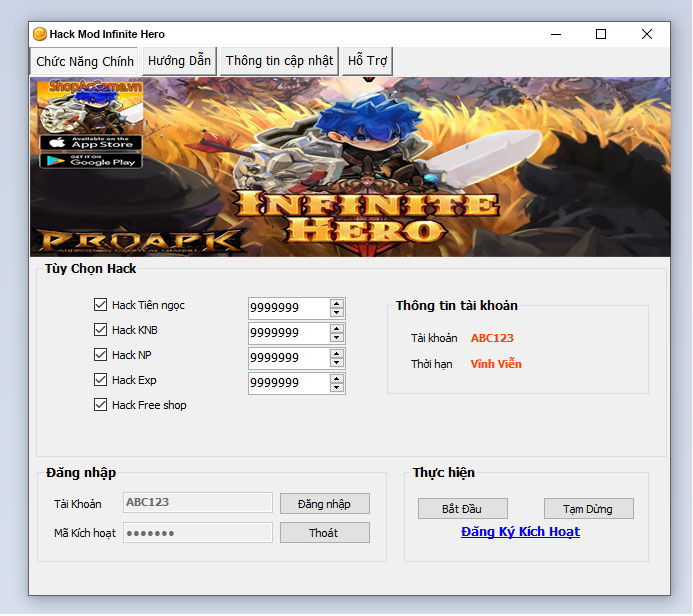Click the PROAPK logo in the banner
Viewport: 693px width, 616px height.
(x=140, y=241)
